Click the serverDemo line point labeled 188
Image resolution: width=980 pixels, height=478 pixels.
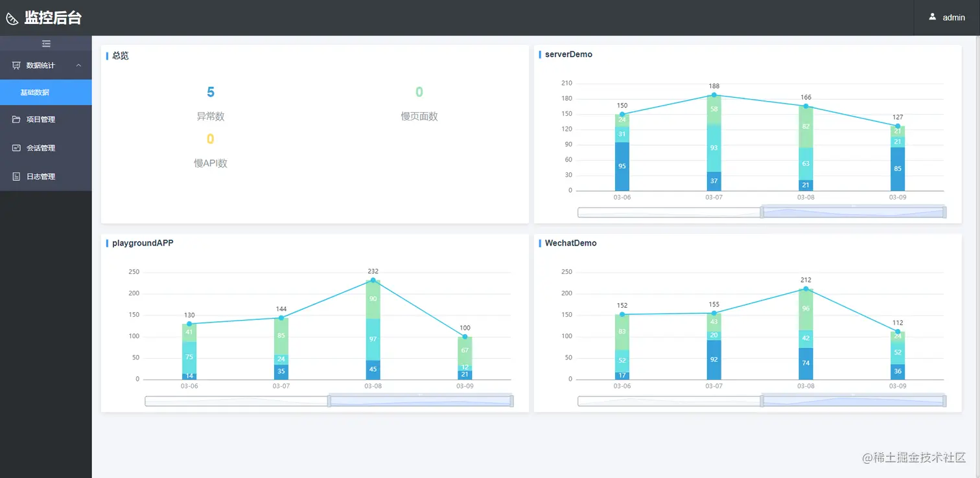pos(714,95)
